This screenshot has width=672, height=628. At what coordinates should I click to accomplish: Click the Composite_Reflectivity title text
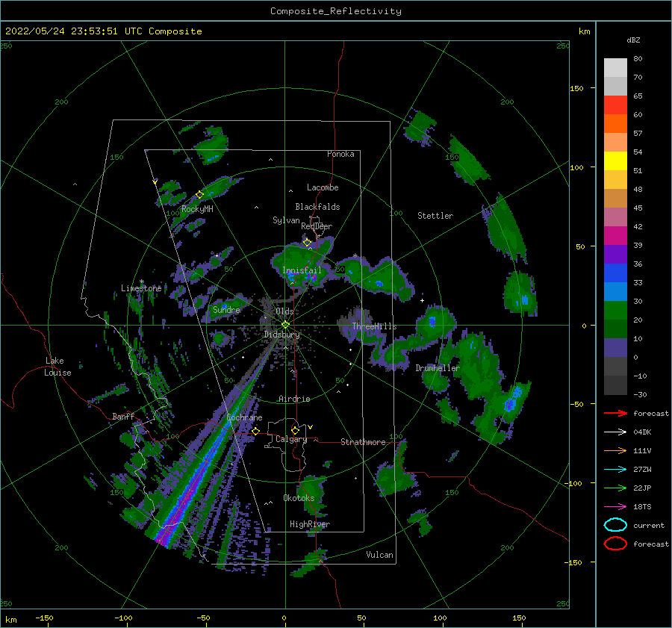[336, 11]
